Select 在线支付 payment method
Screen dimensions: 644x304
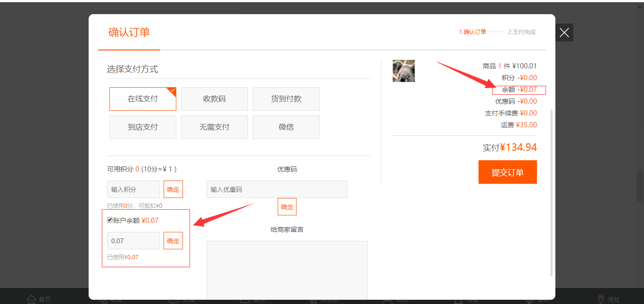point(142,99)
